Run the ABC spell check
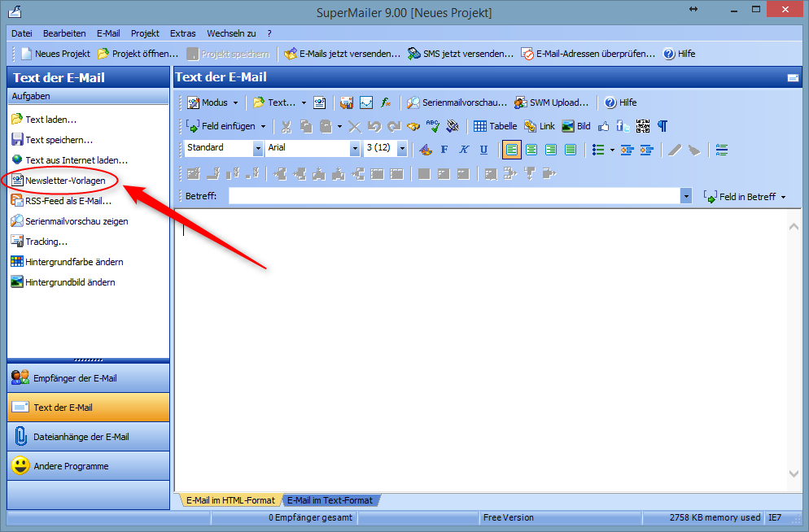This screenshot has width=809, height=532. (x=433, y=126)
